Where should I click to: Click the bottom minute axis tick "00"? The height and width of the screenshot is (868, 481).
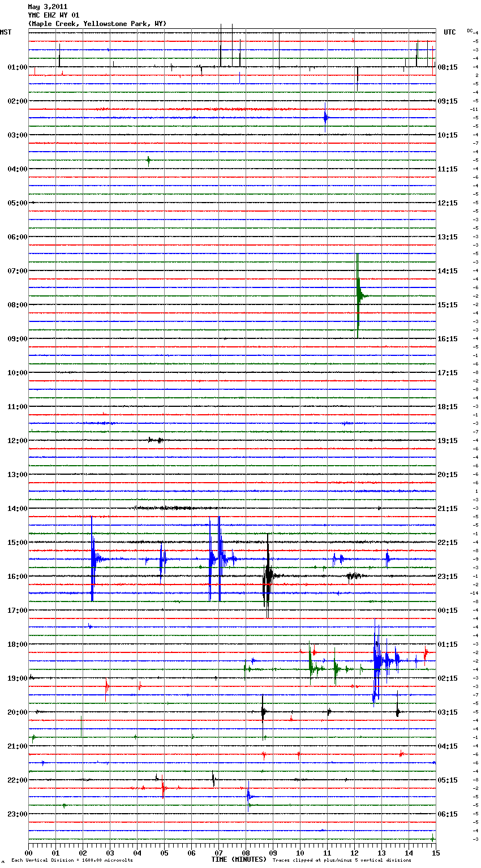(28, 853)
